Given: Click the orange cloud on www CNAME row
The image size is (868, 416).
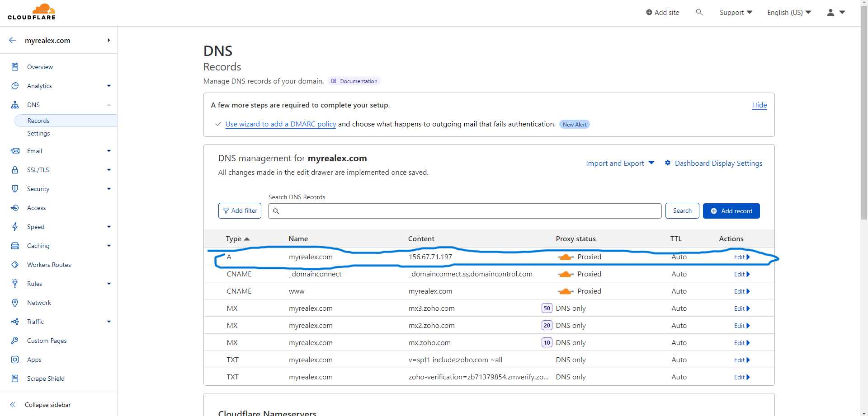Looking at the screenshot, I should (566, 291).
